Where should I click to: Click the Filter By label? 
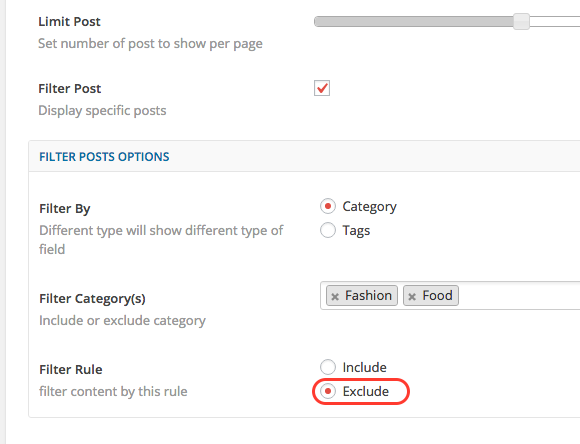(x=65, y=209)
